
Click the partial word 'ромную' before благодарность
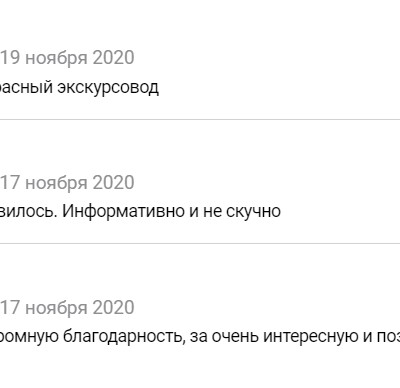(x=29, y=337)
